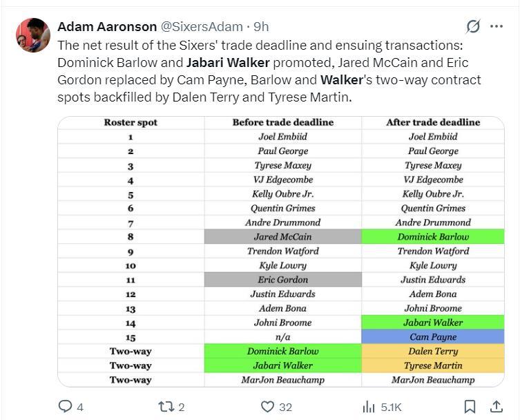Like the tweet with heart icon

(x=268, y=406)
